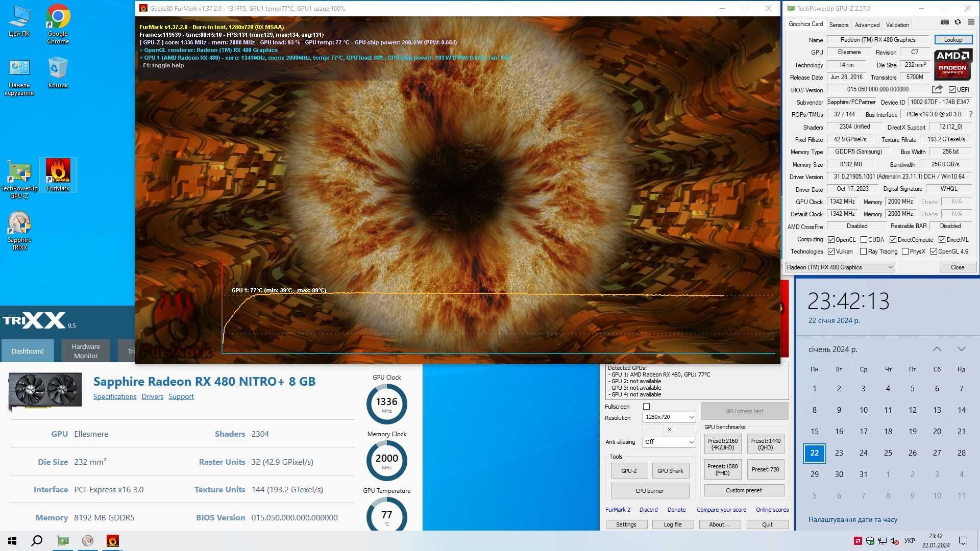Take a GPU-Z screenshot with camera icon
The width and height of the screenshot is (980, 551).
pyautogui.click(x=945, y=22)
